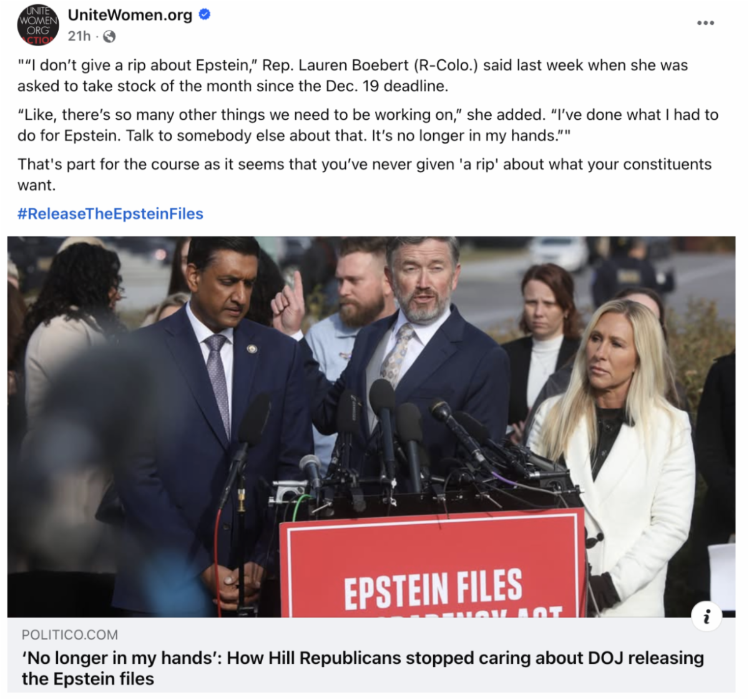Click the 21h post timestamp
Screen dimensions: 749x700
pos(79,36)
